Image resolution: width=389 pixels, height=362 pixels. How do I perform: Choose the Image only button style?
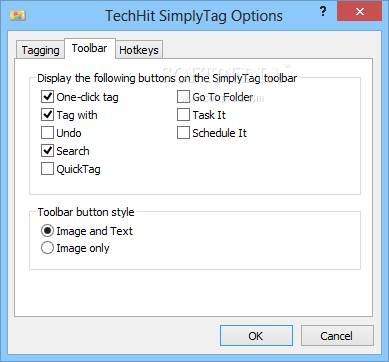47,248
